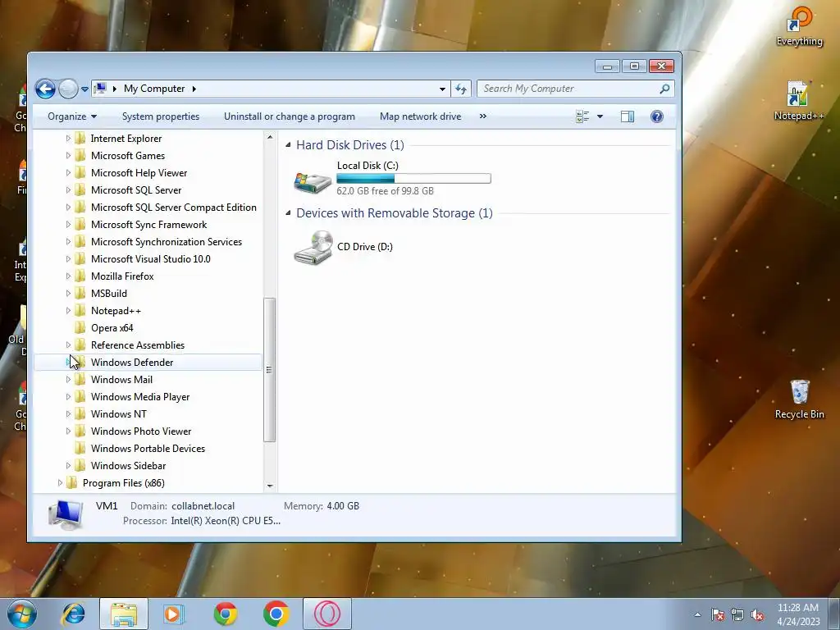Collapse the Hard Disk Drives group
840x630 pixels.
point(288,144)
